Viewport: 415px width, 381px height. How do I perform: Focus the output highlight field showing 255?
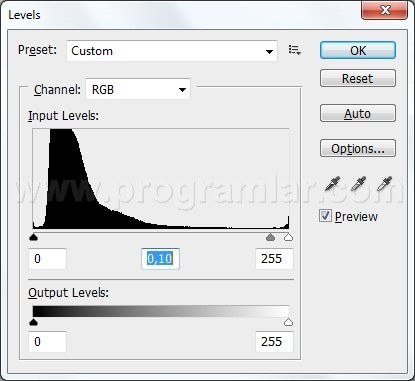(274, 342)
